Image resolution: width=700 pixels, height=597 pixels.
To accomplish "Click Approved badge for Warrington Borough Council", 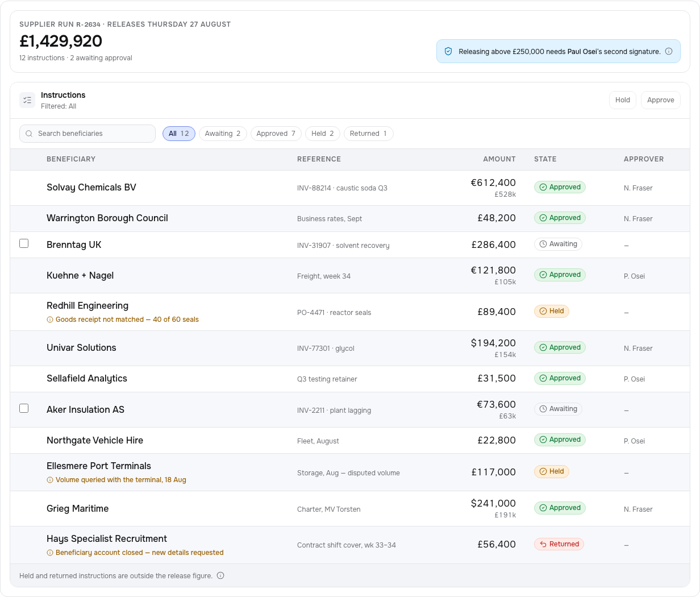I will tap(560, 218).
